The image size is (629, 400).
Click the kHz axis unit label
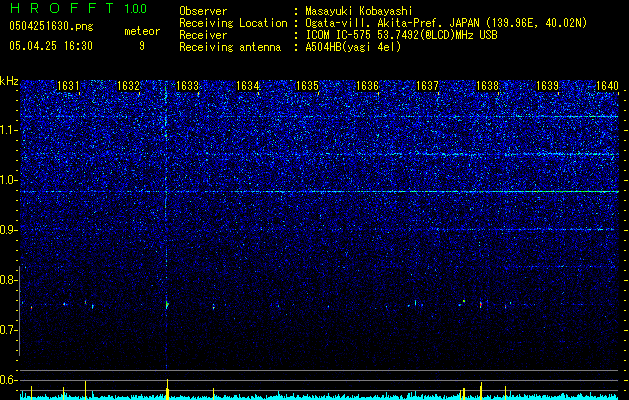coord(9,81)
